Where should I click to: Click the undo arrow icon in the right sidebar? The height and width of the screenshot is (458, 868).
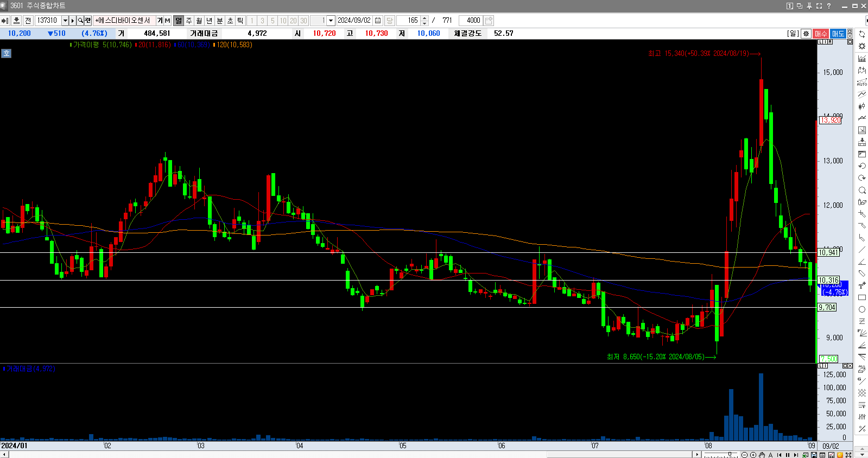[x=862, y=166]
